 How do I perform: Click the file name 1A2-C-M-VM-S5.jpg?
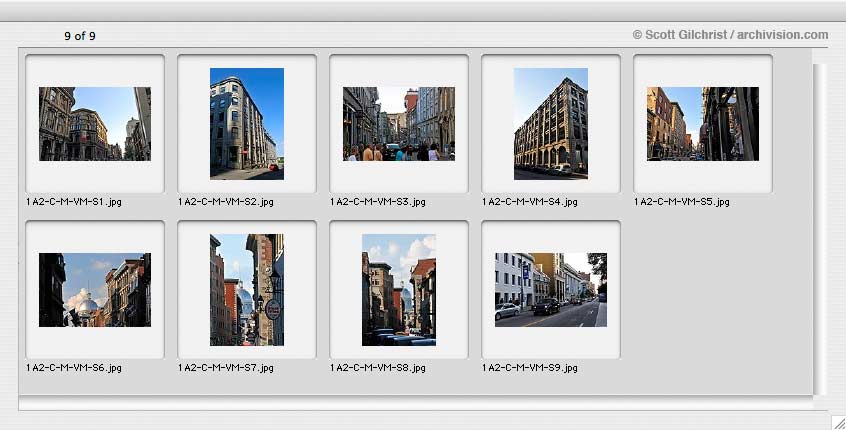tap(683, 202)
